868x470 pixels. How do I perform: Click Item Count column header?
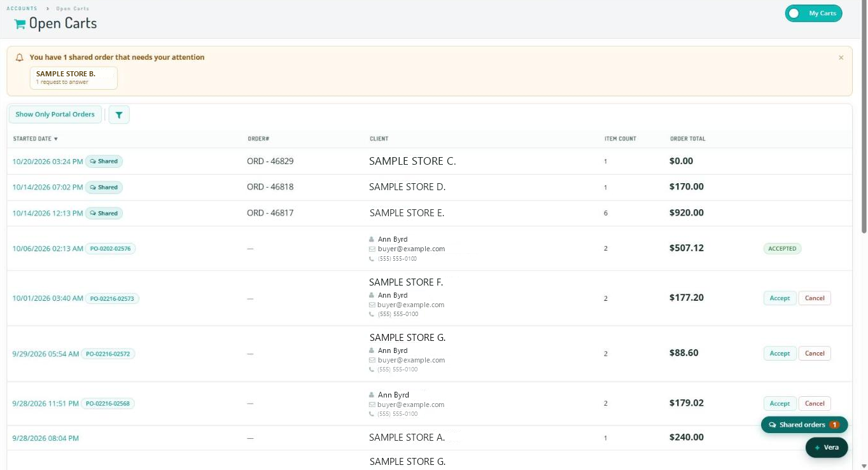pos(620,139)
